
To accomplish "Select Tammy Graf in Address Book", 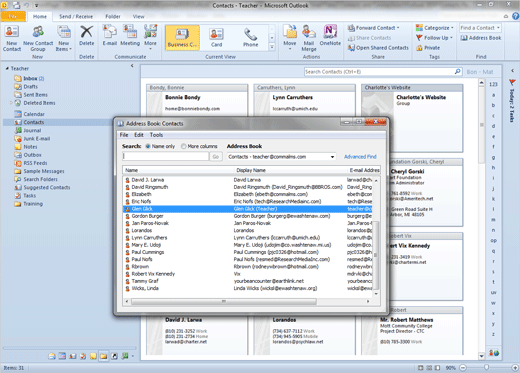I will pyautogui.click(x=248, y=281).
